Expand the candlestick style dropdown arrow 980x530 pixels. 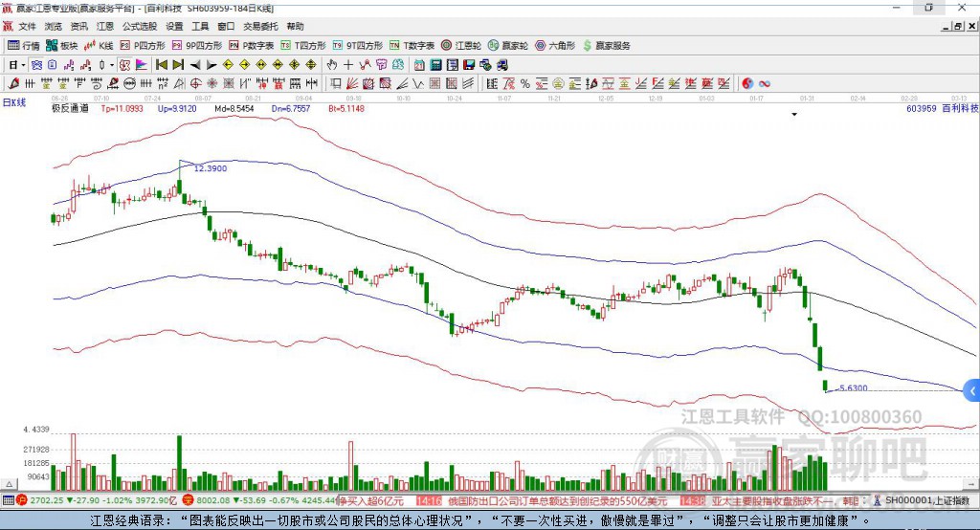tap(112, 65)
